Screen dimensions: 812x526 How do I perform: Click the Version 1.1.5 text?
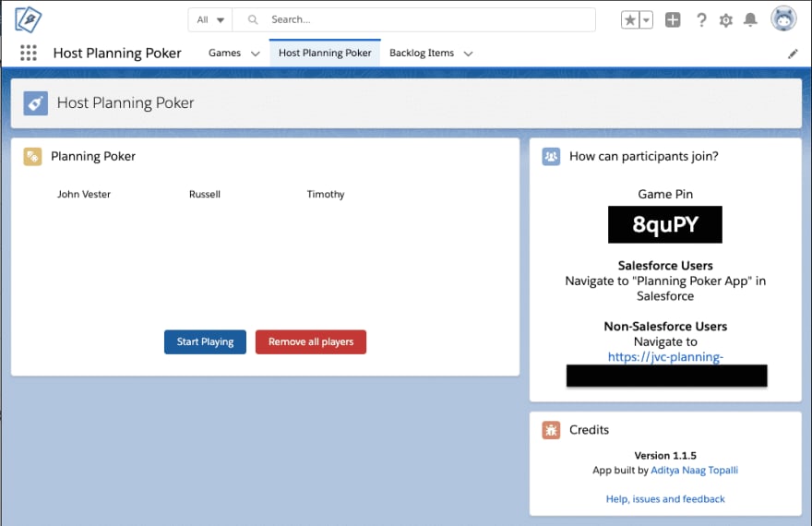[x=665, y=456]
